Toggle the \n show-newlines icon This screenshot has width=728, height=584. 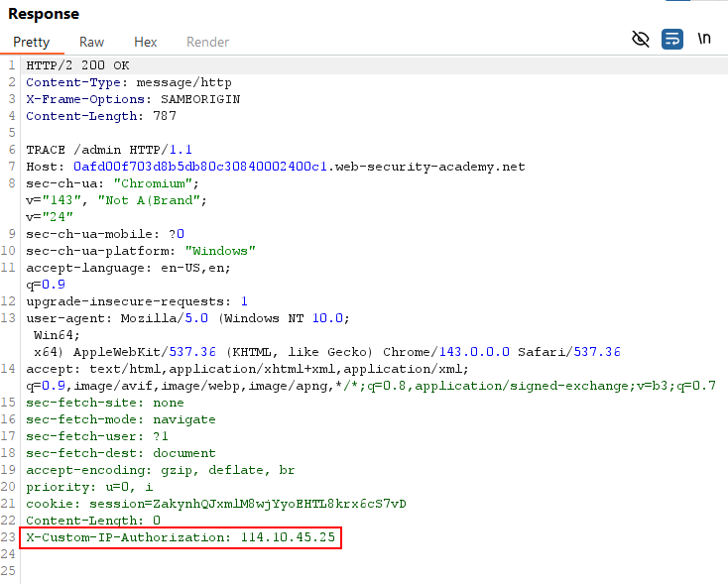click(x=704, y=39)
